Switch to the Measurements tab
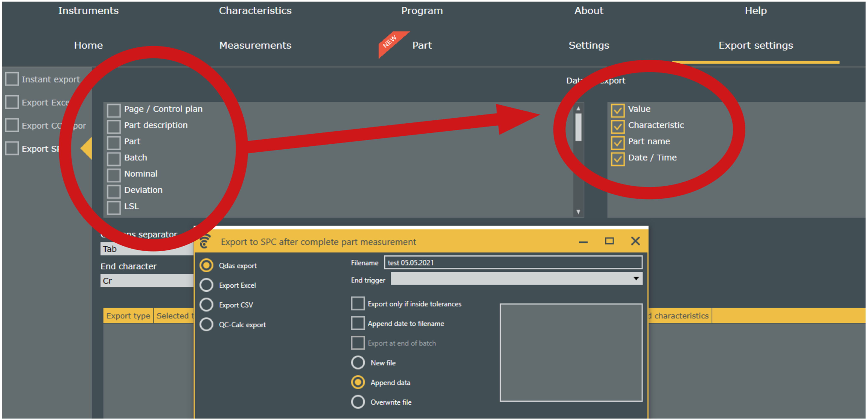 click(255, 45)
